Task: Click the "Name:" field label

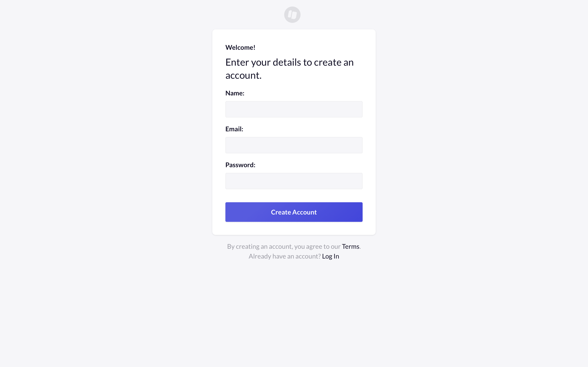Action: [235, 93]
